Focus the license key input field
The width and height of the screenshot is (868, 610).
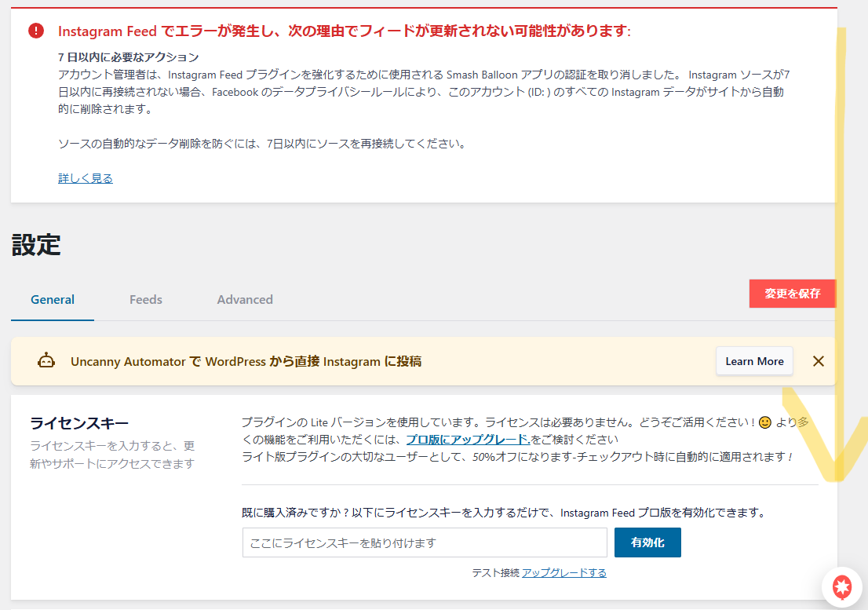(x=425, y=542)
